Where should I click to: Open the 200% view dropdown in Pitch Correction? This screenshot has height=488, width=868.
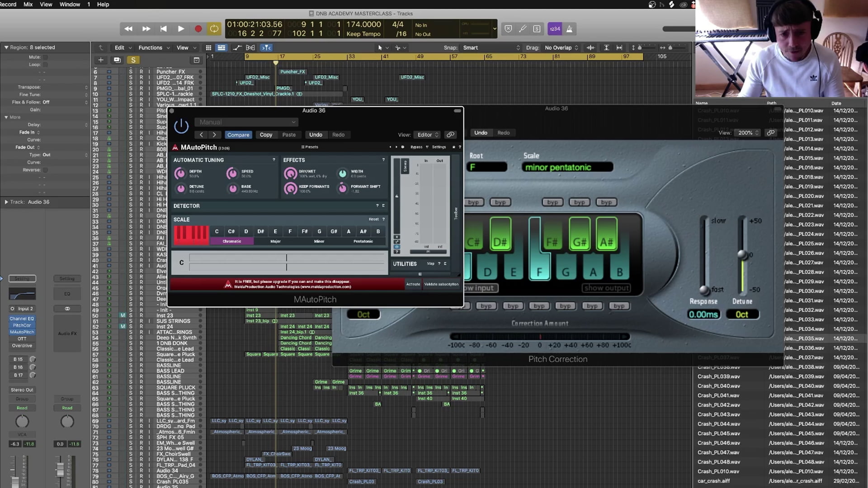tap(748, 133)
